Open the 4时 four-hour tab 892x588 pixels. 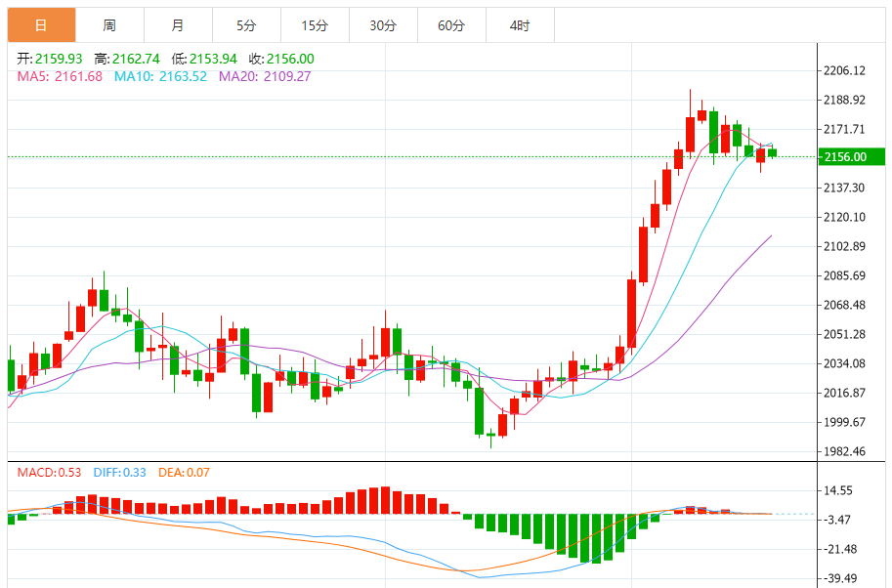(520, 25)
